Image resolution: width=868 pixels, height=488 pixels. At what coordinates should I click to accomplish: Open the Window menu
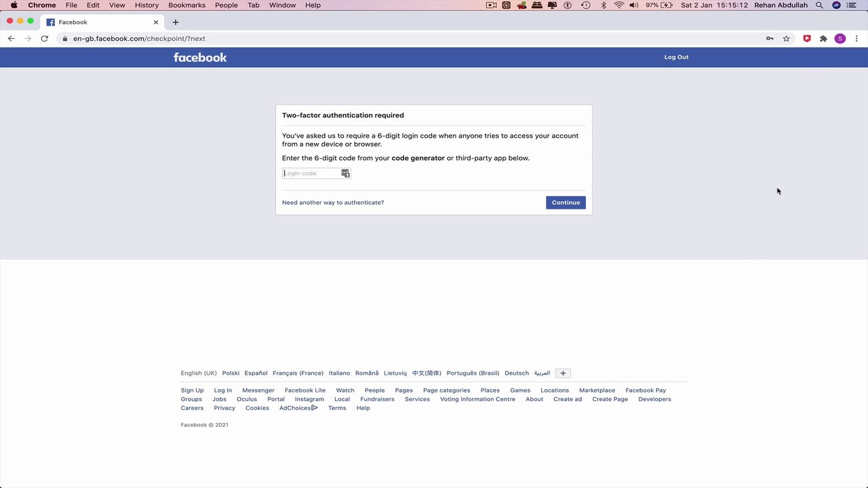tap(282, 5)
